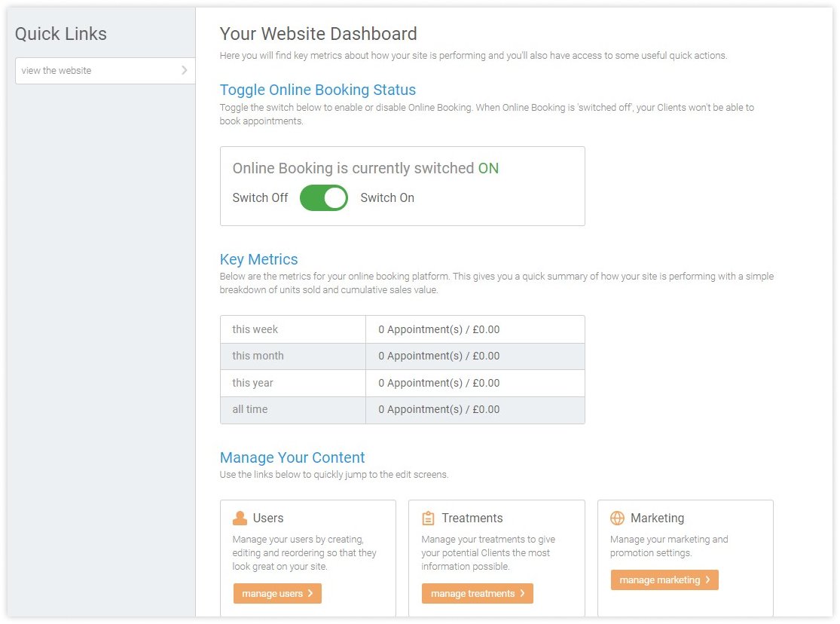Toggle the Online Booking switch
Viewport: 840px width, 624px height.
click(324, 198)
